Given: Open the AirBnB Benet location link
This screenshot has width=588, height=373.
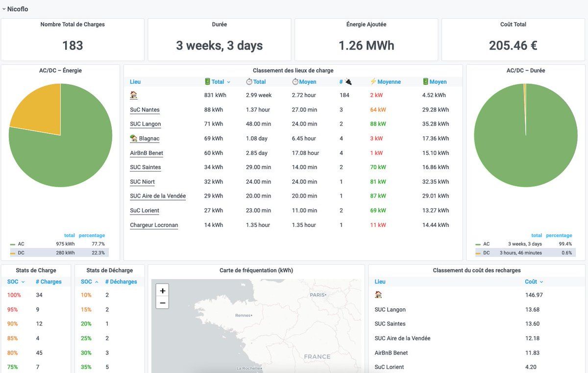Looking at the screenshot, I should [147, 153].
